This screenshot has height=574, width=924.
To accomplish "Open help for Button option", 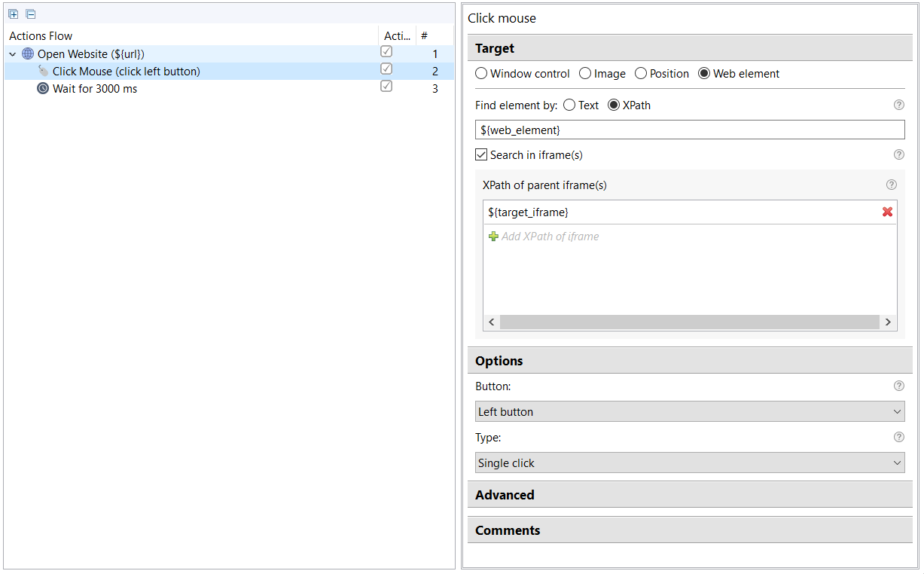I will (x=898, y=386).
